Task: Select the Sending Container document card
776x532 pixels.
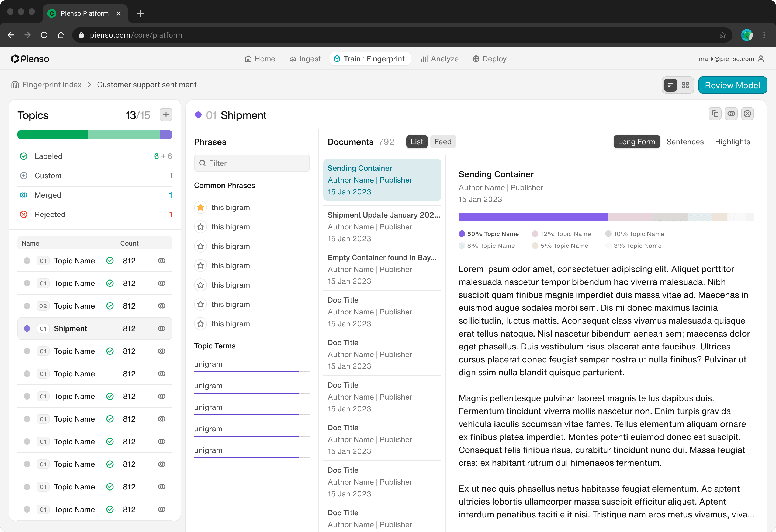Action: click(x=382, y=180)
